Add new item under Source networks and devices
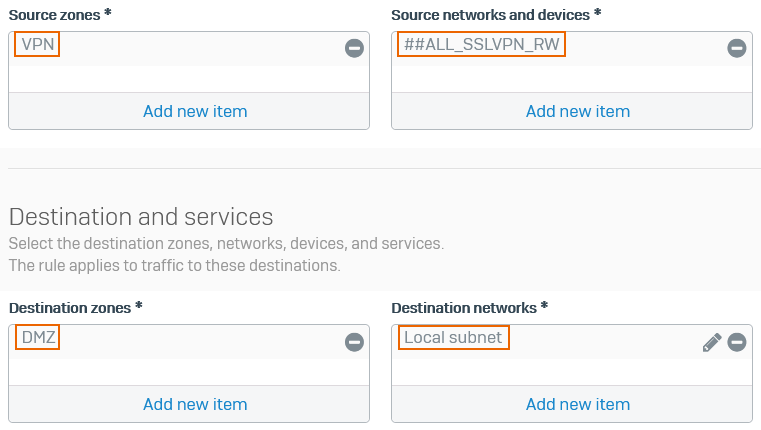The width and height of the screenshot is (761, 430). point(578,111)
